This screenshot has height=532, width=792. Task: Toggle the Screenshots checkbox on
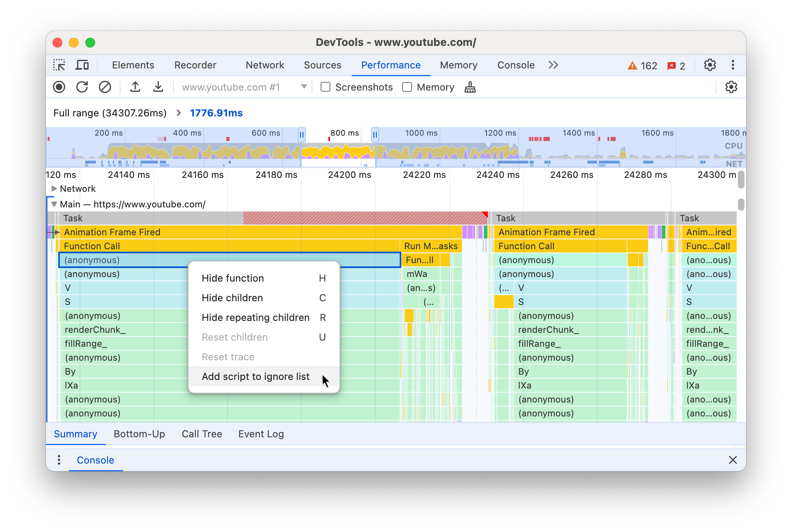[325, 87]
